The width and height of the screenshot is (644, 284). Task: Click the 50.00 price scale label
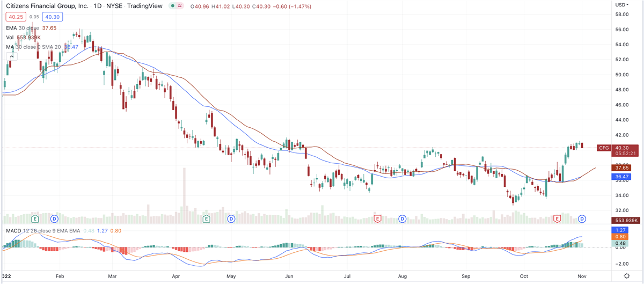pos(621,75)
